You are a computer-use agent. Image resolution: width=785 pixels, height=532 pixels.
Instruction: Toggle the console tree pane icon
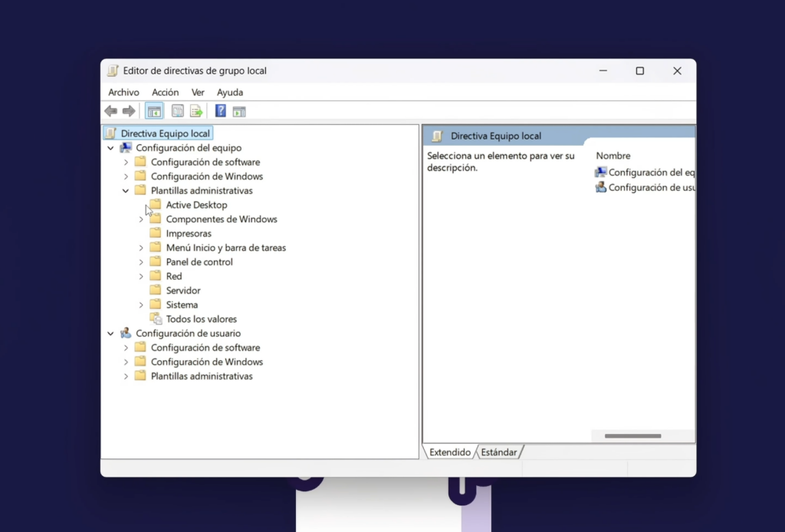coord(154,110)
